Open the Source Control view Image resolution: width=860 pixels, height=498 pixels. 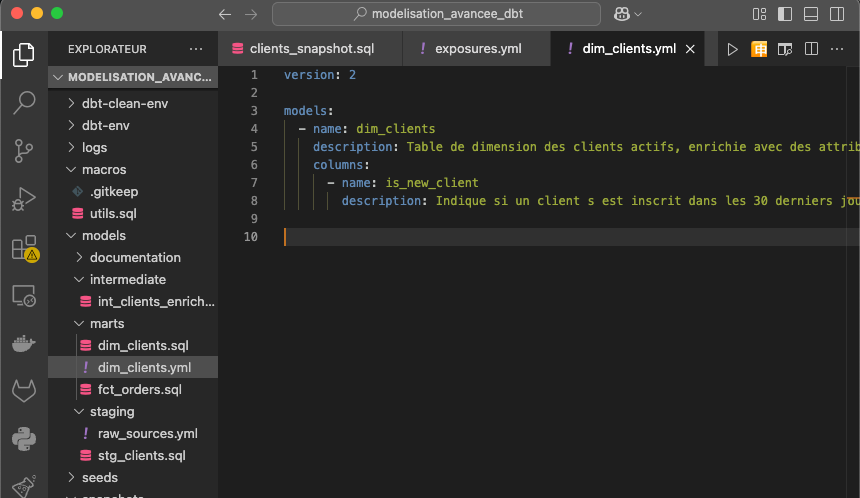click(24, 150)
